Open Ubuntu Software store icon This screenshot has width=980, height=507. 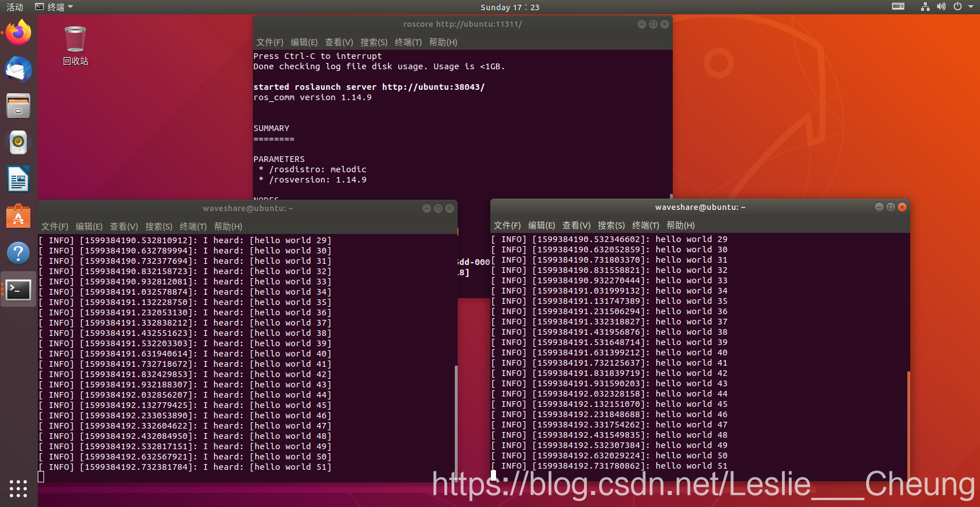coord(18,216)
